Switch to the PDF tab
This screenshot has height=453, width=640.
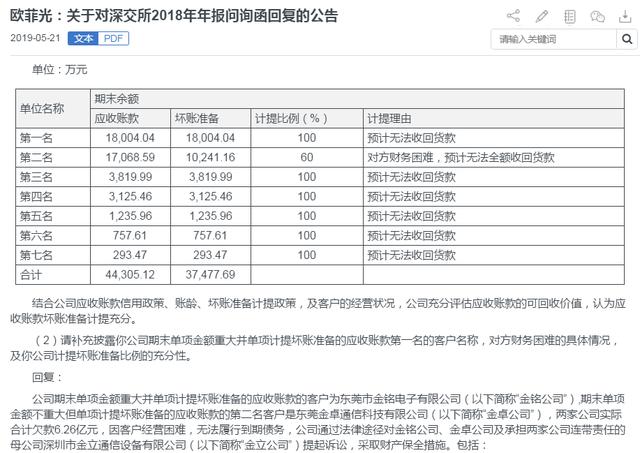[x=113, y=37]
